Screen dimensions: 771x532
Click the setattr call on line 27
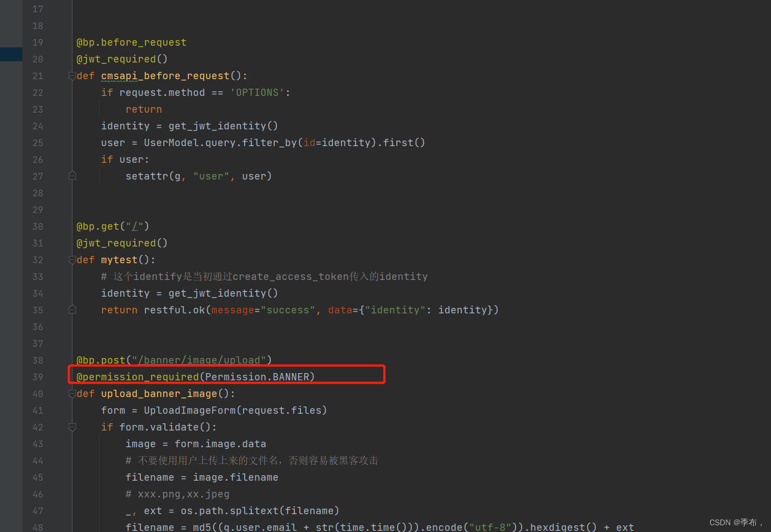coord(198,176)
